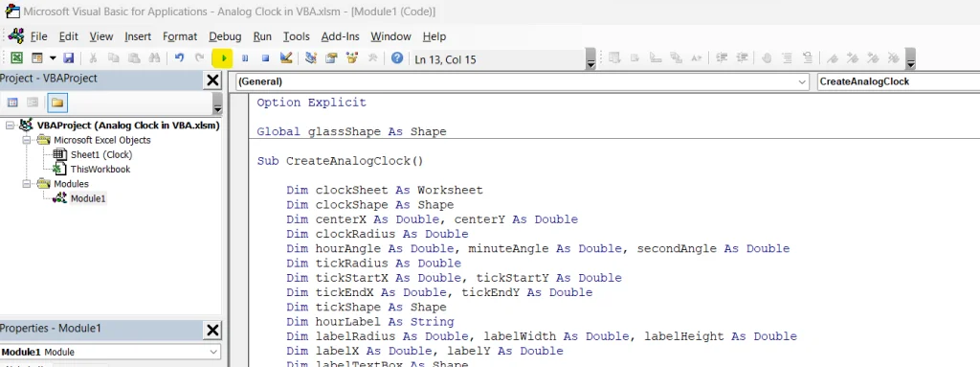
Task: Open the Debug menu
Action: (x=225, y=36)
